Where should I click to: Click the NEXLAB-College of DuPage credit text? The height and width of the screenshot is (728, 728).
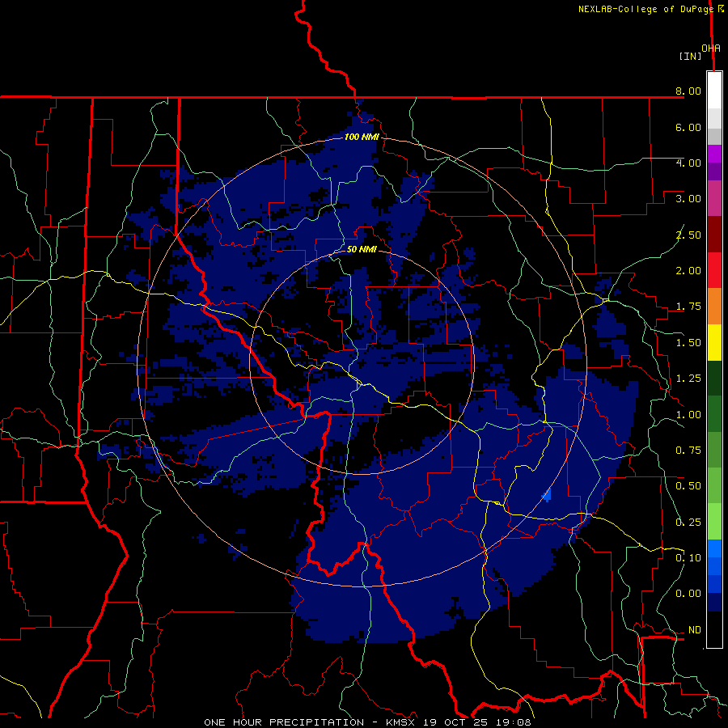(645, 9)
